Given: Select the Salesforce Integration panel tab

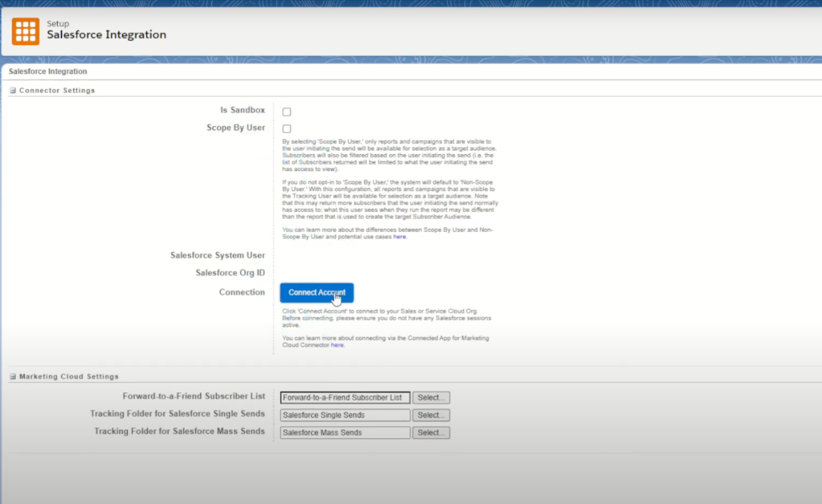Looking at the screenshot, I should point(47,71).
